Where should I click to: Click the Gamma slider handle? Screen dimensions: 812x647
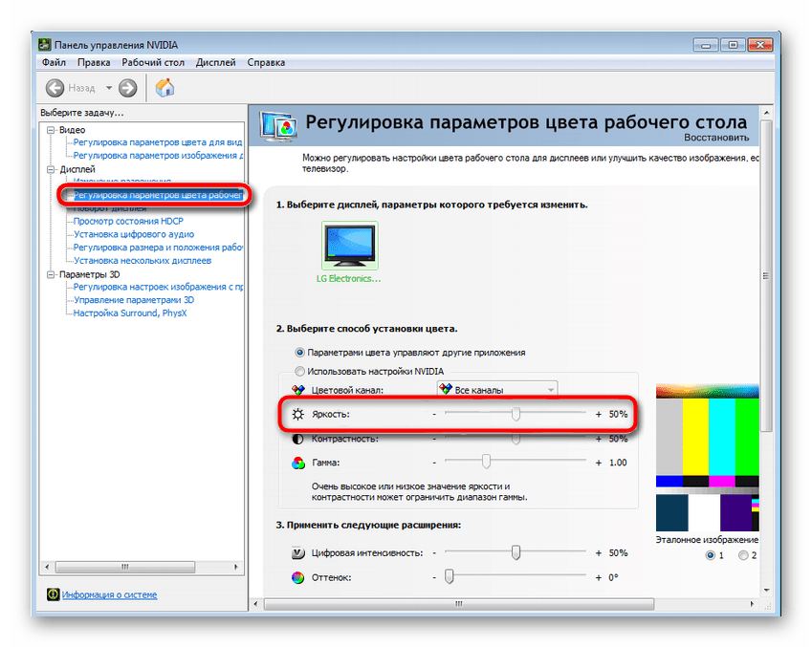[486, 462]
